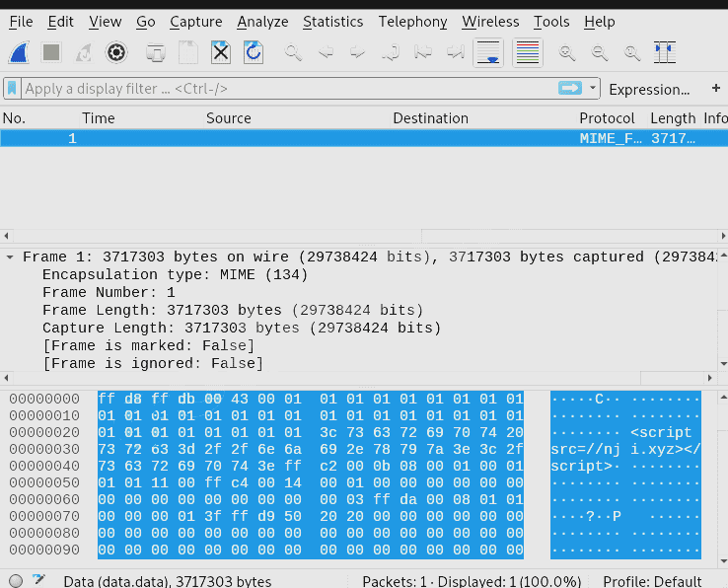
Task: Click the Profile: Default status entry
Action: [652, 581]
